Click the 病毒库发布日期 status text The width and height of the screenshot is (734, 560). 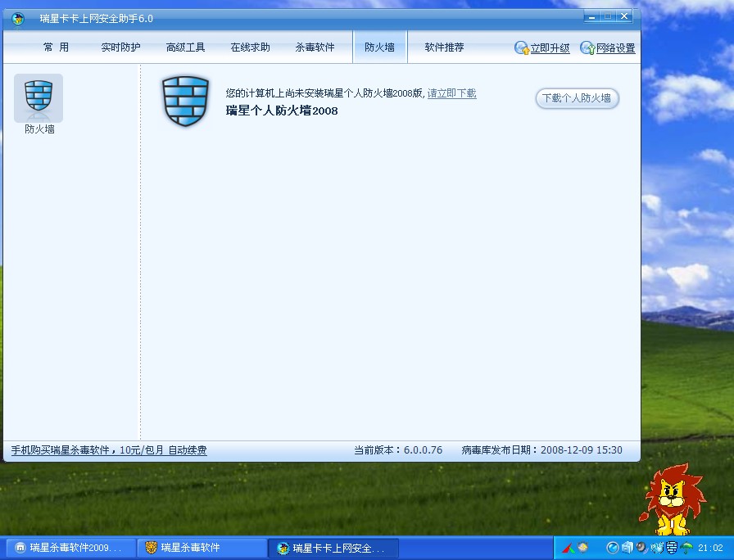[541, 450]
